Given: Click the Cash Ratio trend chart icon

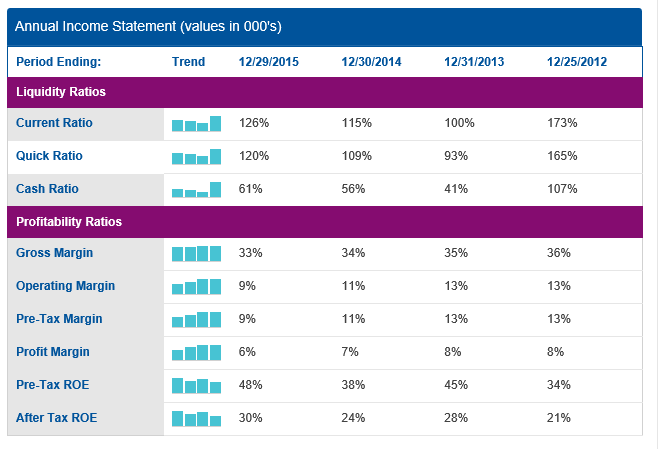Looking at the screenshot, I should 197,190.
